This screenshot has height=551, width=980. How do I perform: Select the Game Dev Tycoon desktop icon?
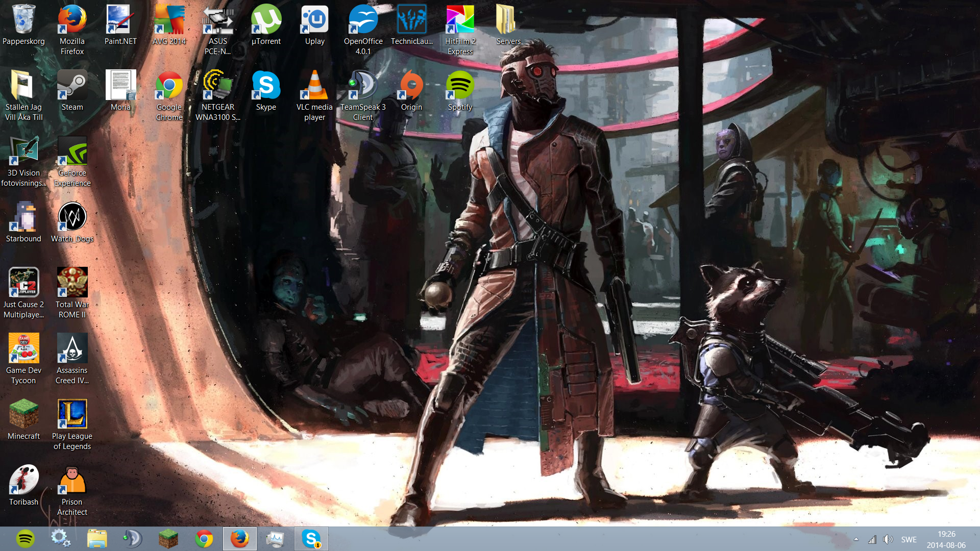23,359
